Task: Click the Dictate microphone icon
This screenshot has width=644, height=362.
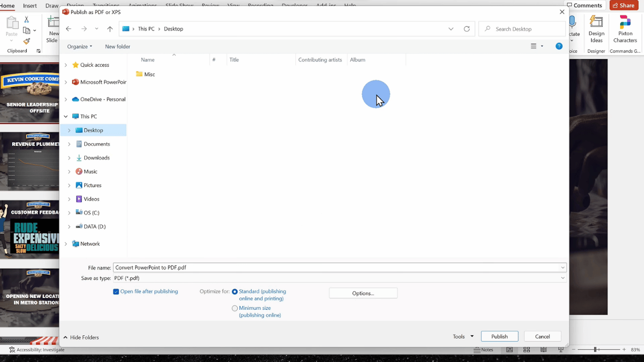Action: pyautogui.click(x=572, y=21)
